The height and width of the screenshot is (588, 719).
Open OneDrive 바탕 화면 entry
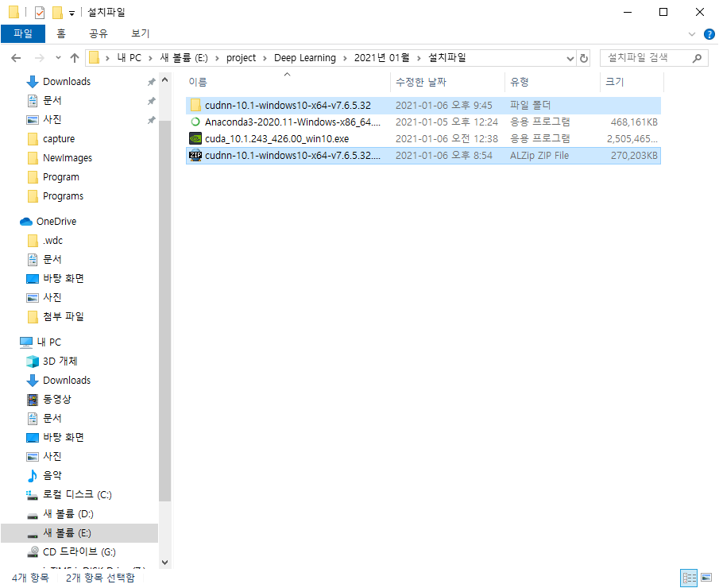(63, 279)
